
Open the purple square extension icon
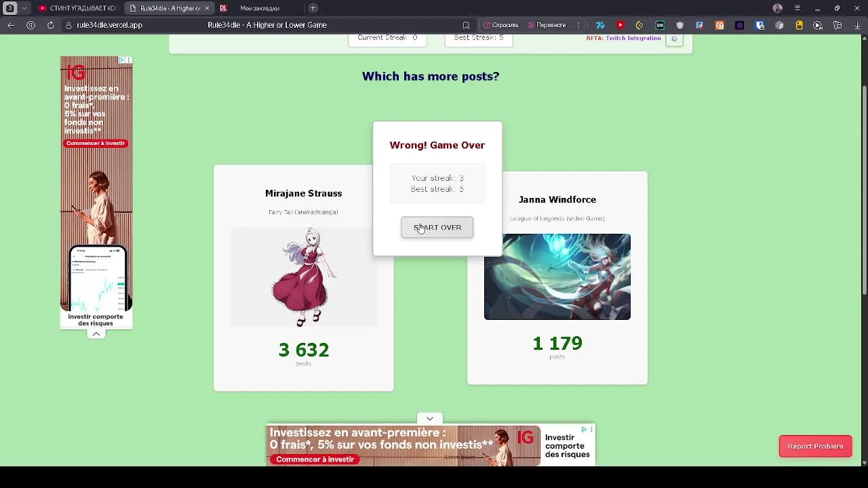[740, 25]
